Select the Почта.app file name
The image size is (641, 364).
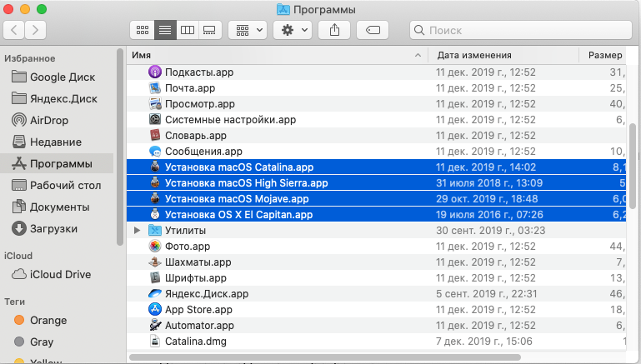190,88
